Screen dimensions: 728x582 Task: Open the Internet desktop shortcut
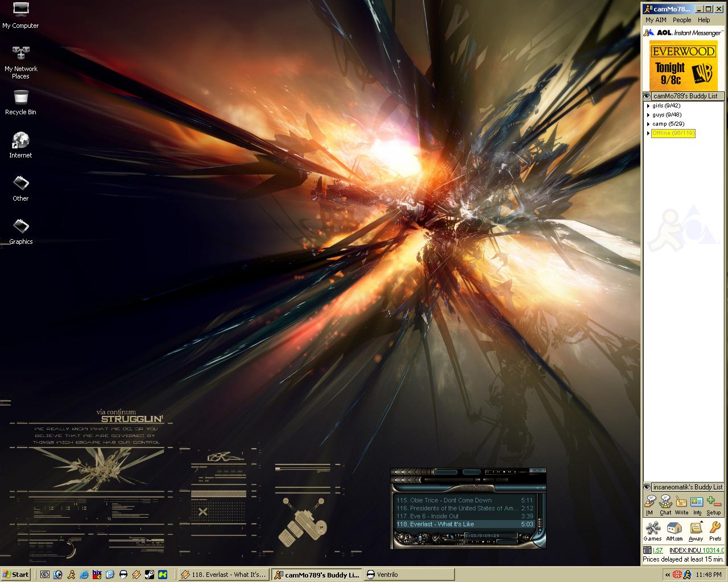(20, 145)
